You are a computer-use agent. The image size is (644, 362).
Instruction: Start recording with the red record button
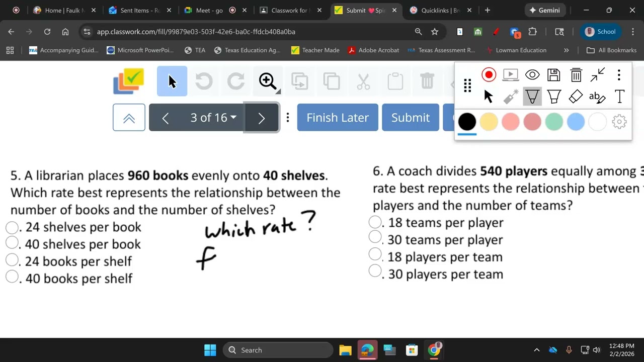tap(489, 75)
